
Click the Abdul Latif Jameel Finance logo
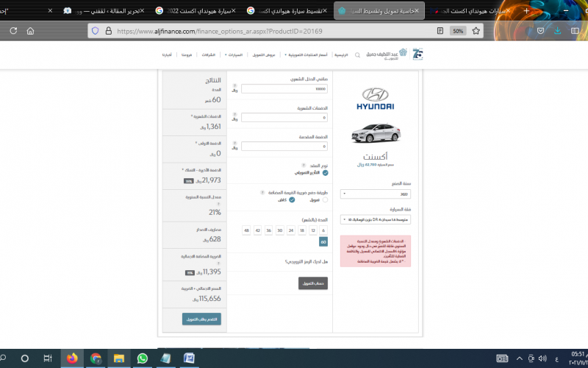pos(387,54)
